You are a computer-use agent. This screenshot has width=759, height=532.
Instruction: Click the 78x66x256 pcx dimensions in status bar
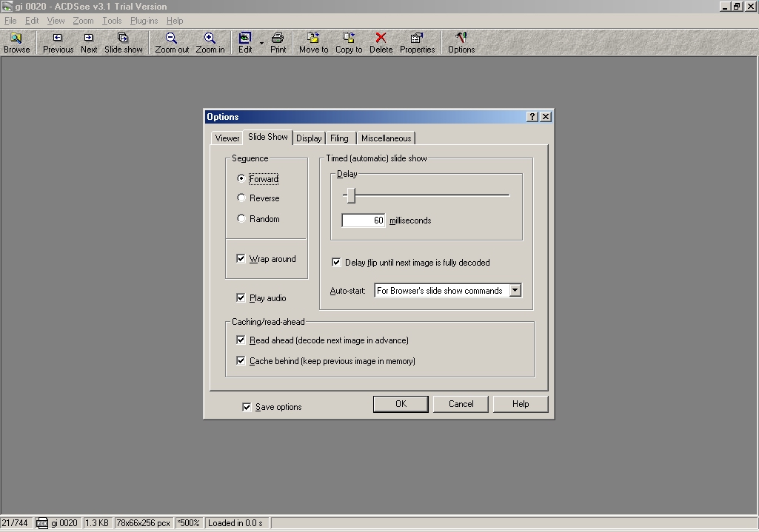pos(143,523)
